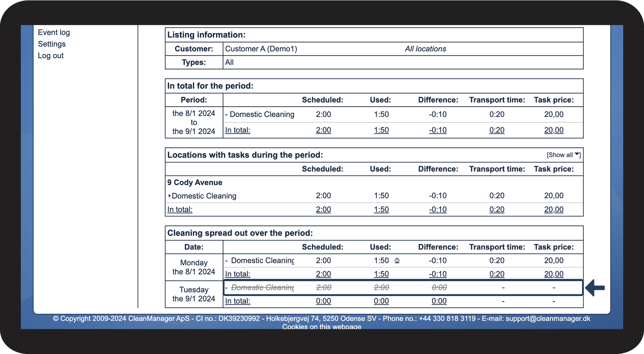Click the 'Tuesday the 9/1 2024' date cell

pos(194,294)
